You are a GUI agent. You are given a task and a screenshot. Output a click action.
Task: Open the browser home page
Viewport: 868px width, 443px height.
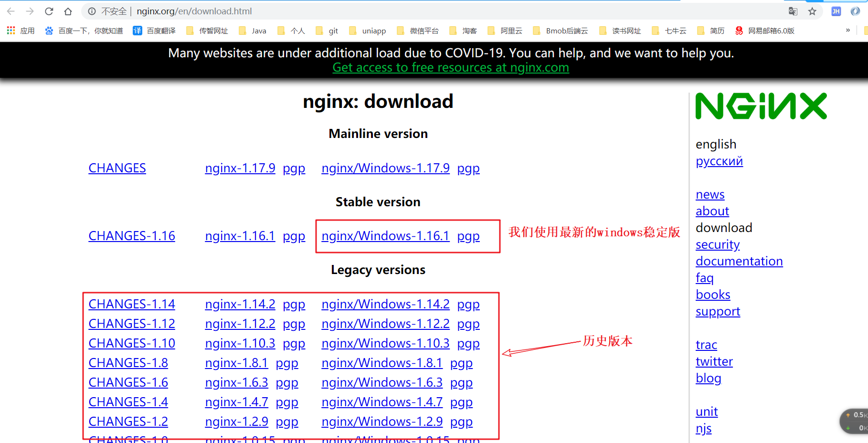pos(68,11)
